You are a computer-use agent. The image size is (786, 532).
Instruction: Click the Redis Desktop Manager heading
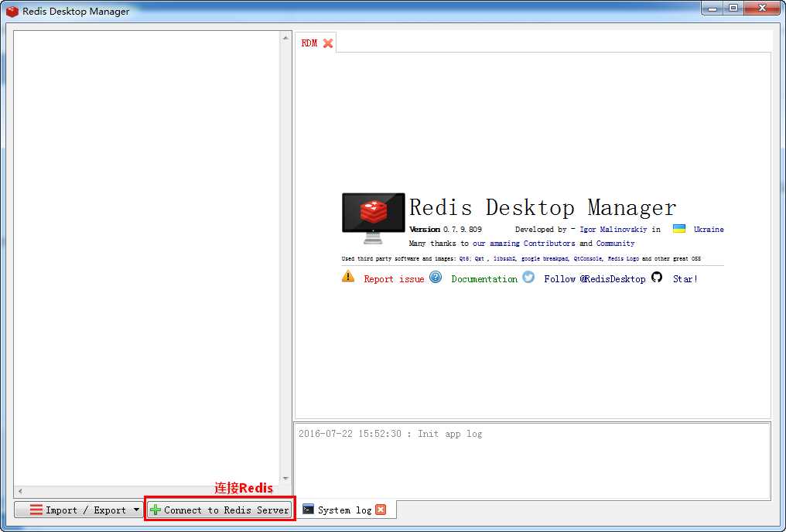[x=543, y=207]
